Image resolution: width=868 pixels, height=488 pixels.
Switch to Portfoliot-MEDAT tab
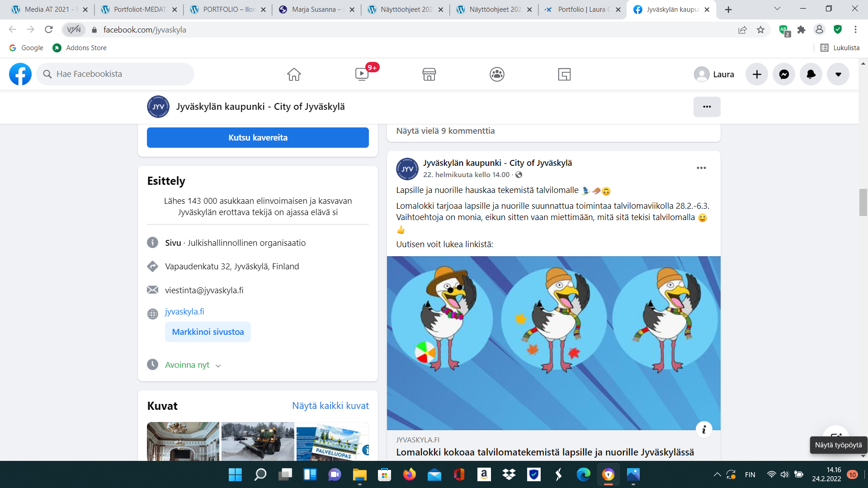pyautogui.click(x=138, y=9)
